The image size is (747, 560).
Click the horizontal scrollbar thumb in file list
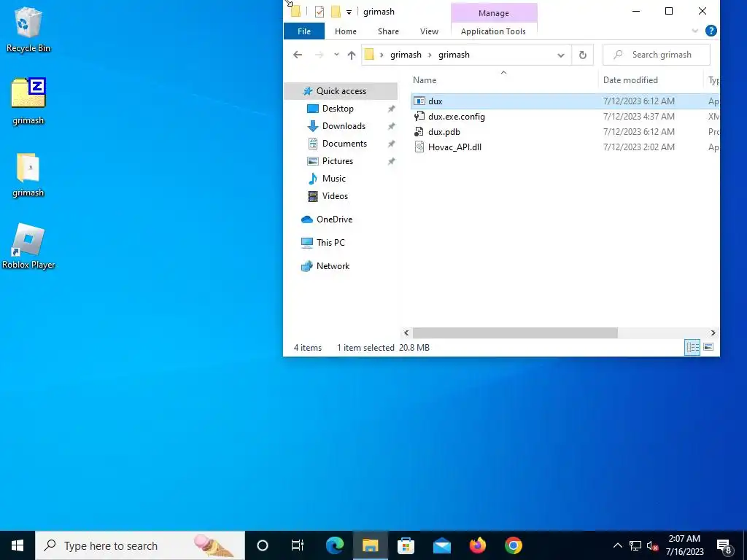515,332
